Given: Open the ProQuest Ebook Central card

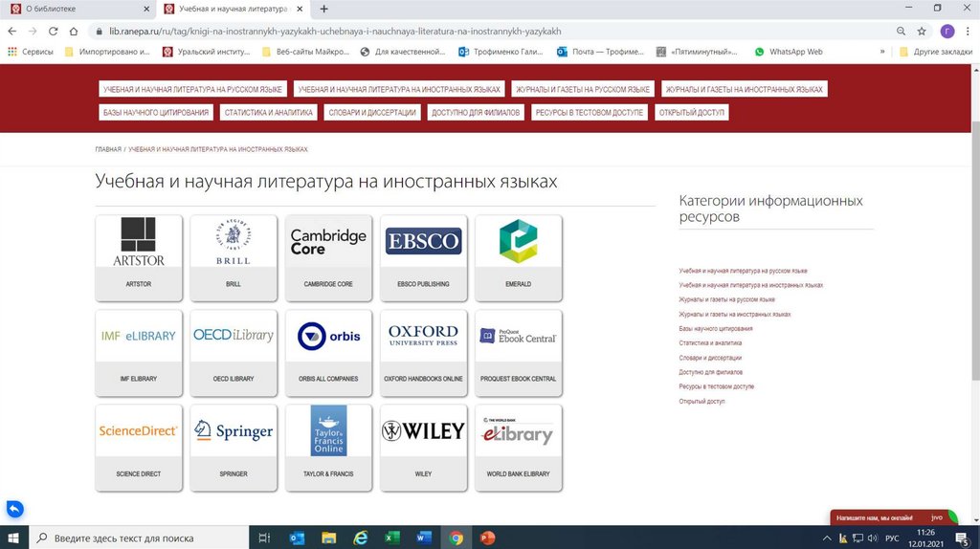Looking at the screenshot, I should pyautogui.click(x=518, y=353).
